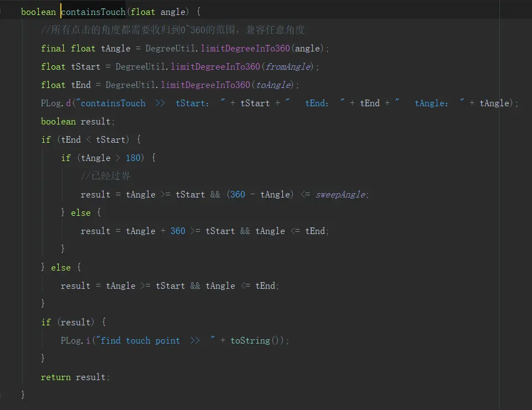
Task: Click tAngle in the final float declaration
Action: click(x=116, y=49)
